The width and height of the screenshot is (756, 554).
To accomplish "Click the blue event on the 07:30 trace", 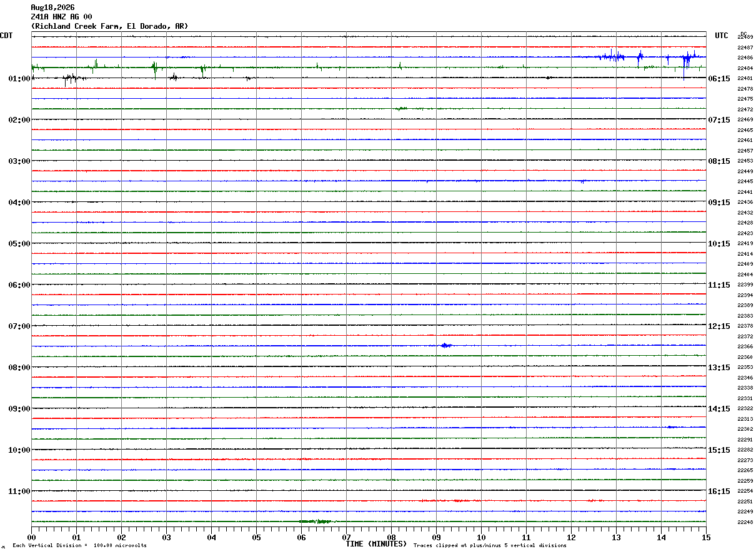I will click(x=445, y=345).
